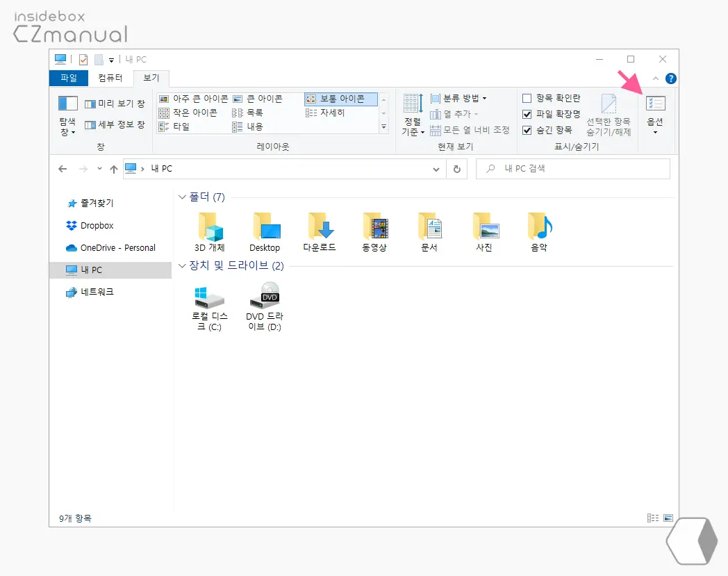Select Medium icons (보통 아이콘) layout
Screen dimensions: 728x576
[340, 99]
